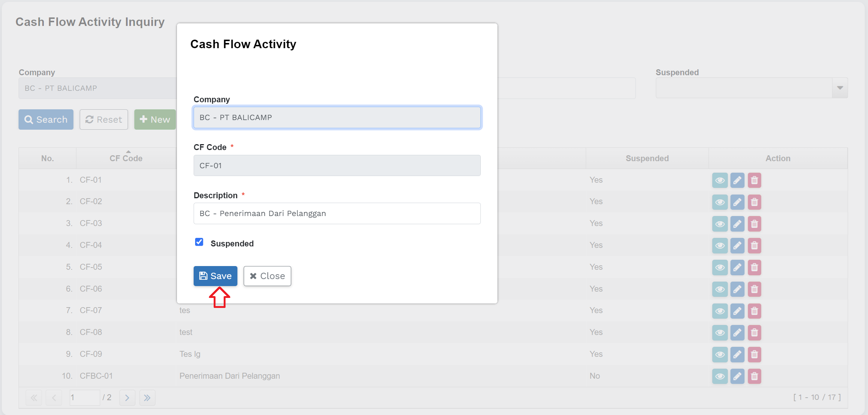The image size is (868, 415).
Task: Open the Suspended filter dropdown arrow
Action: coord(840,88)
